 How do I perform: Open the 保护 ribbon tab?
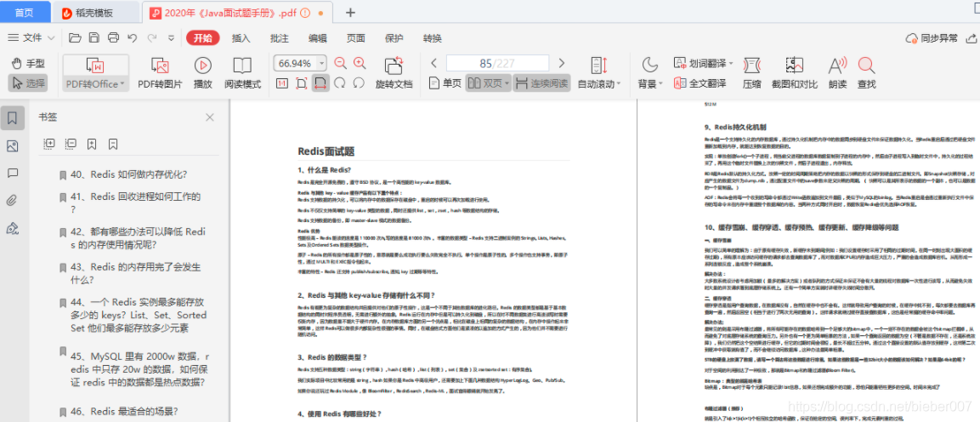(394, 37)
